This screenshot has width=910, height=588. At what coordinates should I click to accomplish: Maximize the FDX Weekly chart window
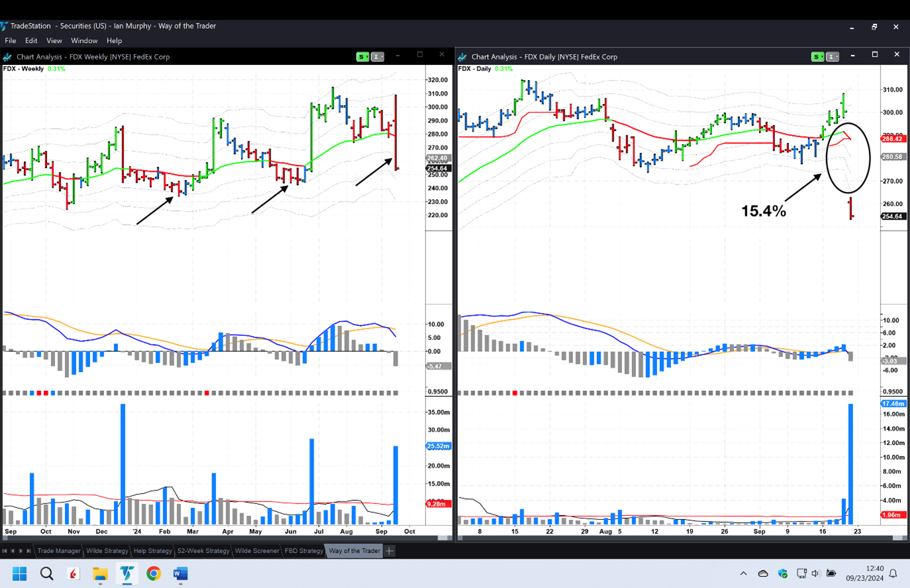[420, 55]
